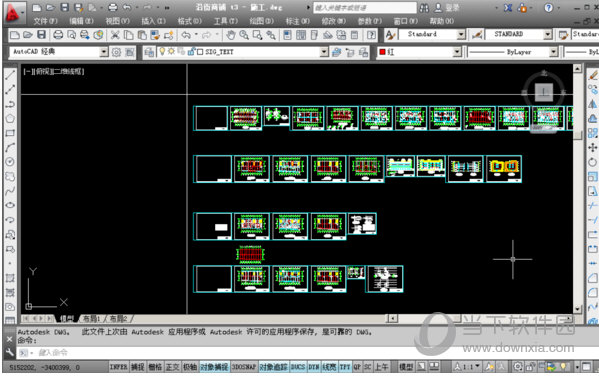Open the Standard text style dropdown
This screenshot has width=599, height=377.
[461, 35]
